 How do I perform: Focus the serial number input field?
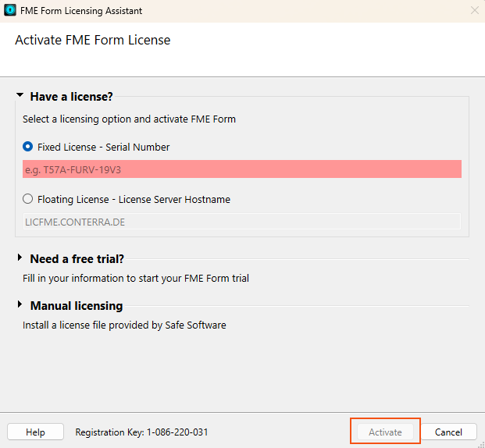[x=242, y=169]
